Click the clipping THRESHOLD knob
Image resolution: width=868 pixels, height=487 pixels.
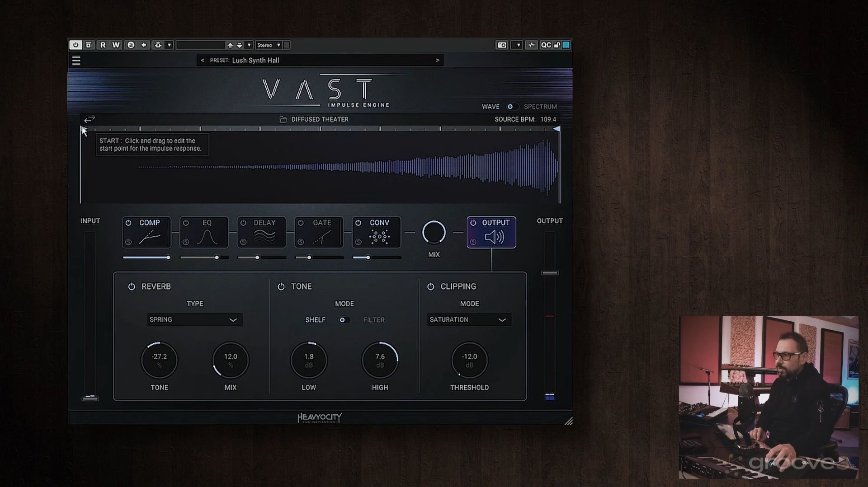(x=469, y=360)
